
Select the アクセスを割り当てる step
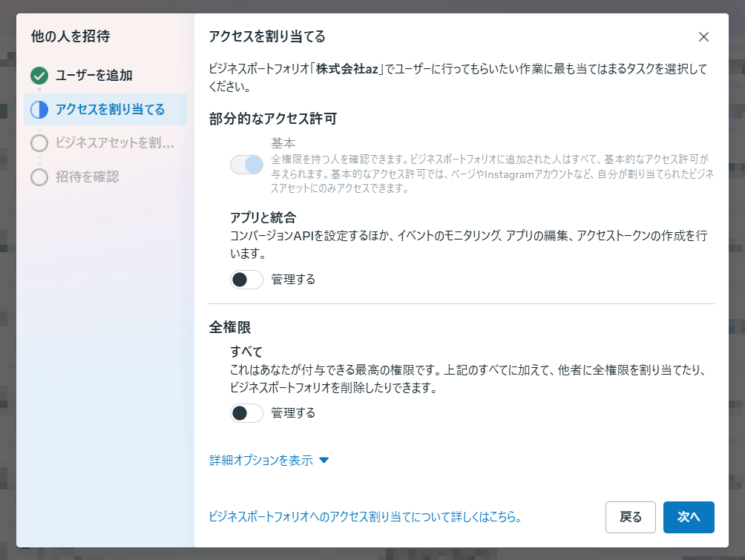pyautogui.click(x=110, y=110)
